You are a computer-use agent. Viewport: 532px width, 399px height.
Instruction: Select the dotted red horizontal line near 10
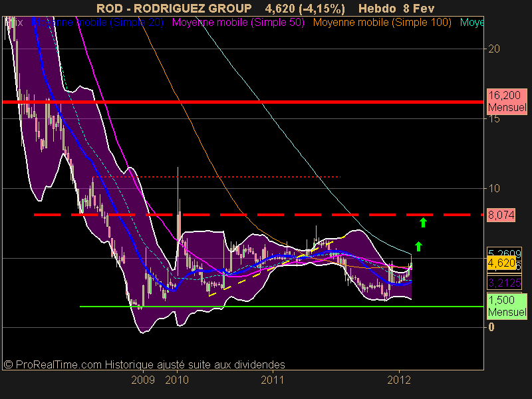click(217, 177)
